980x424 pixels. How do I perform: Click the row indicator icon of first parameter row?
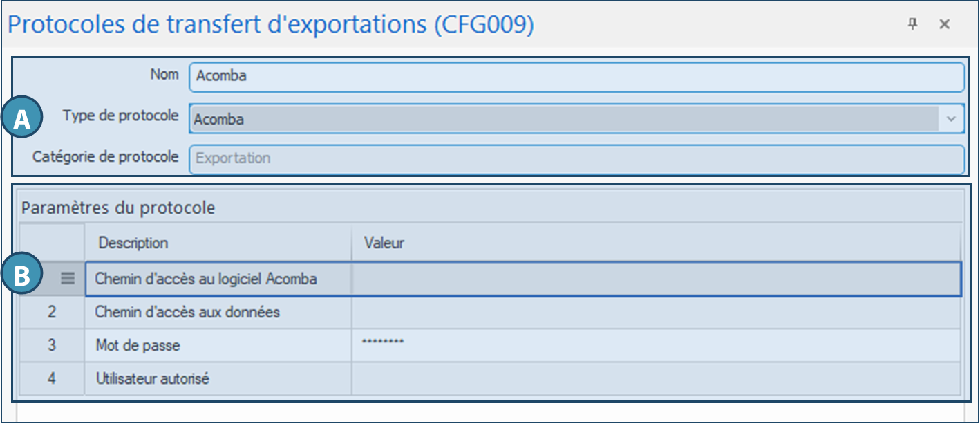coord(67,278)
